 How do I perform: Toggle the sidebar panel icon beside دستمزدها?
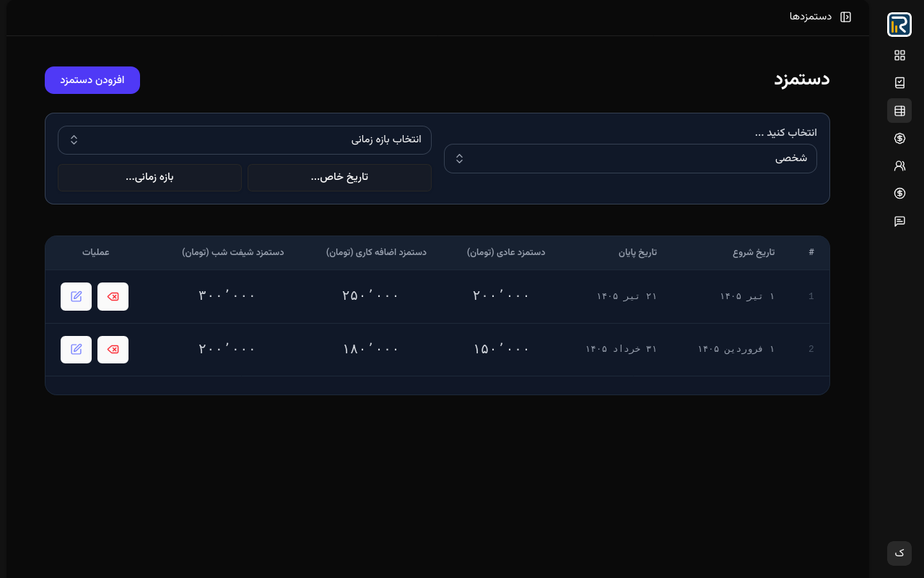846,17
